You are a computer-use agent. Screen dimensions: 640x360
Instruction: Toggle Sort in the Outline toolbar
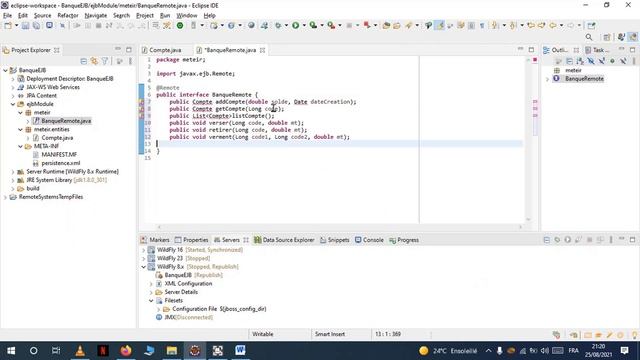click(x=580, y=61)
